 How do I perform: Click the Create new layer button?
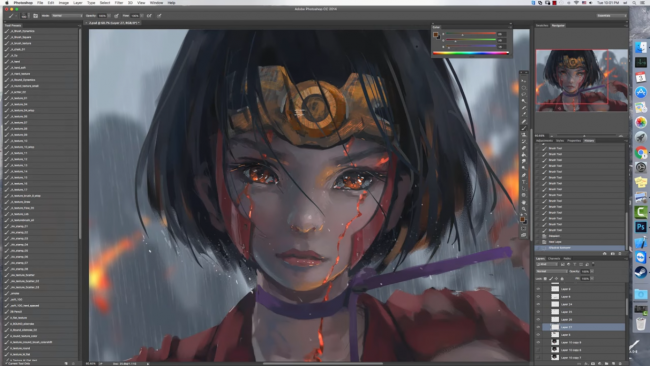click(x=613, y=364)
